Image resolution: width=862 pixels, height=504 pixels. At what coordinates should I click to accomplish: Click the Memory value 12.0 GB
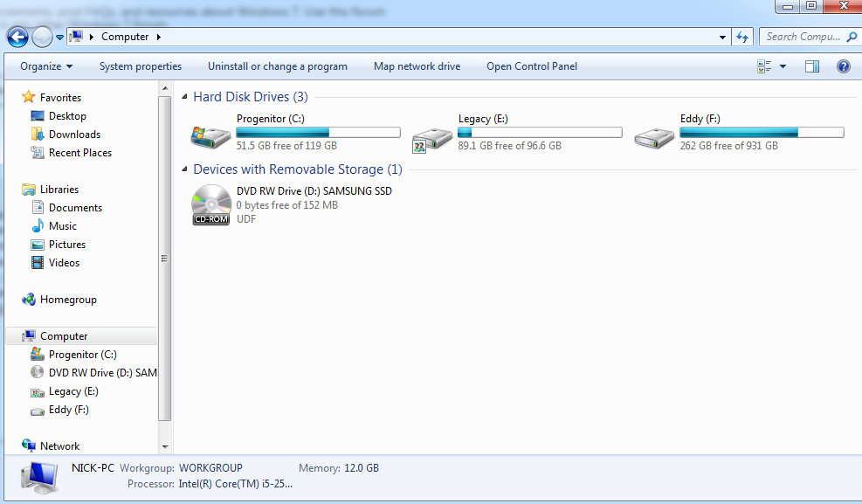tap(362, 468)
